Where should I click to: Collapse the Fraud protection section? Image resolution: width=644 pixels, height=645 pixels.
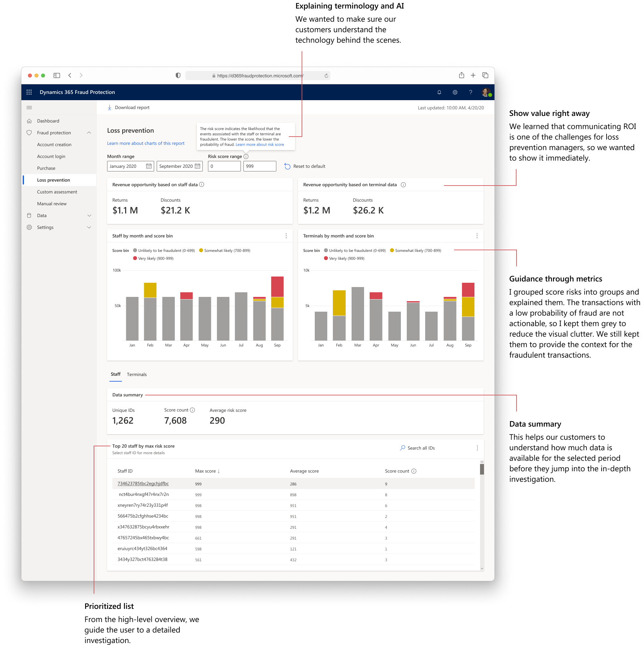pyautogui.click(x=89, y=133)
